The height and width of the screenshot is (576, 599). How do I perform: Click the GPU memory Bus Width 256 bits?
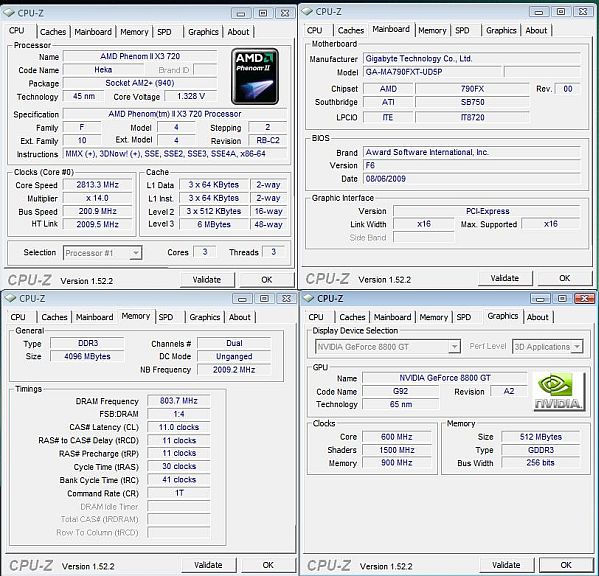pyautogui.click(x=541, y=463)
